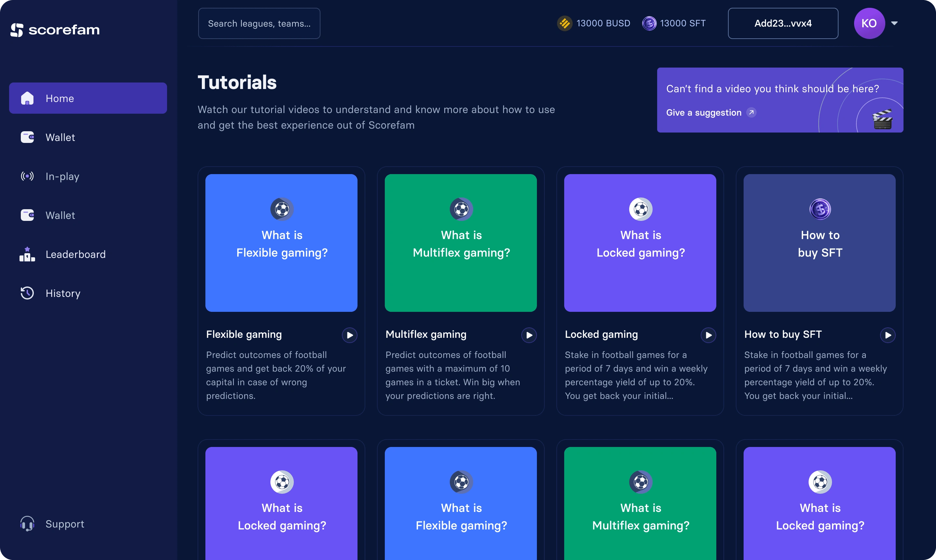Focus the Search leagues, teams field

click(259, 23)
